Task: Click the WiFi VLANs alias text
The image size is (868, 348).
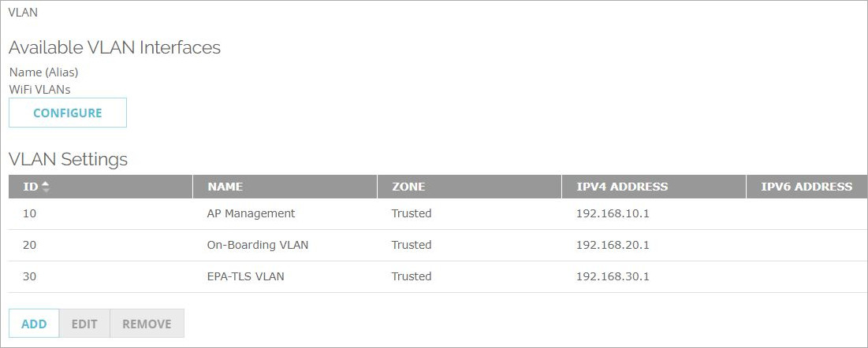Action: coord(39,89)
